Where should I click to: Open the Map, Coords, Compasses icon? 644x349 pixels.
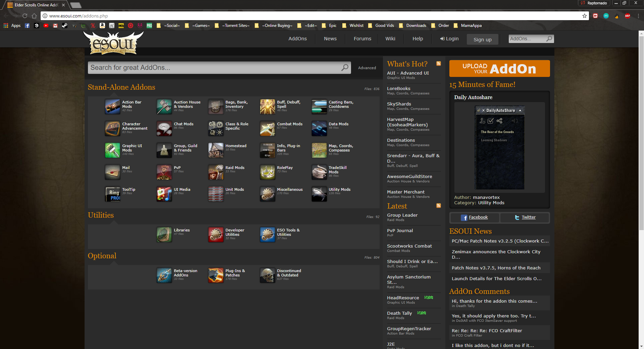tap(319, 150)
